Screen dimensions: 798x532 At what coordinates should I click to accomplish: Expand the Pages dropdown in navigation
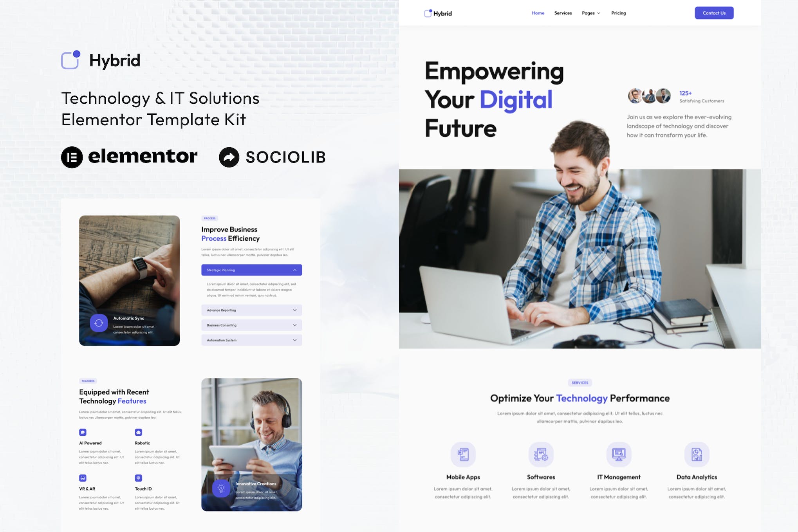point(590,13)
